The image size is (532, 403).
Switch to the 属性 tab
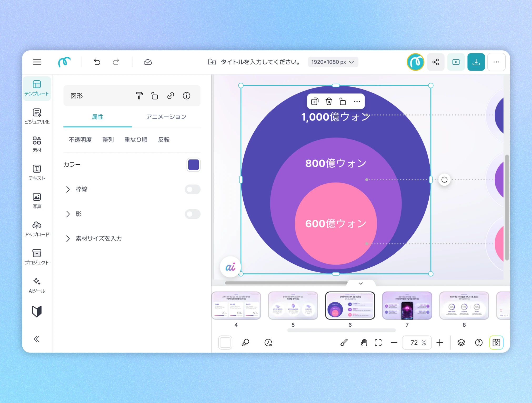[x=98, y=117]
